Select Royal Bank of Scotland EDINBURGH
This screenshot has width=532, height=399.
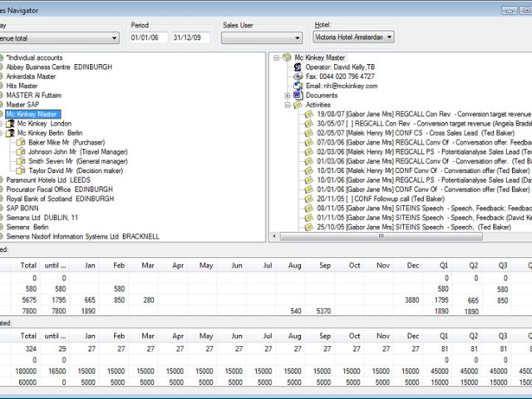click(x=60, y=199)
